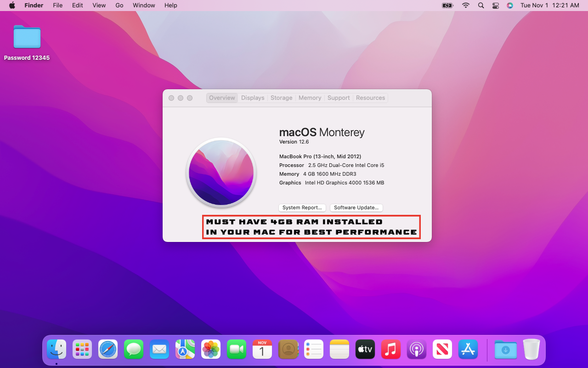
Task: Open the Edit menu
Action: pyautogui.click(x=77, y=6)
